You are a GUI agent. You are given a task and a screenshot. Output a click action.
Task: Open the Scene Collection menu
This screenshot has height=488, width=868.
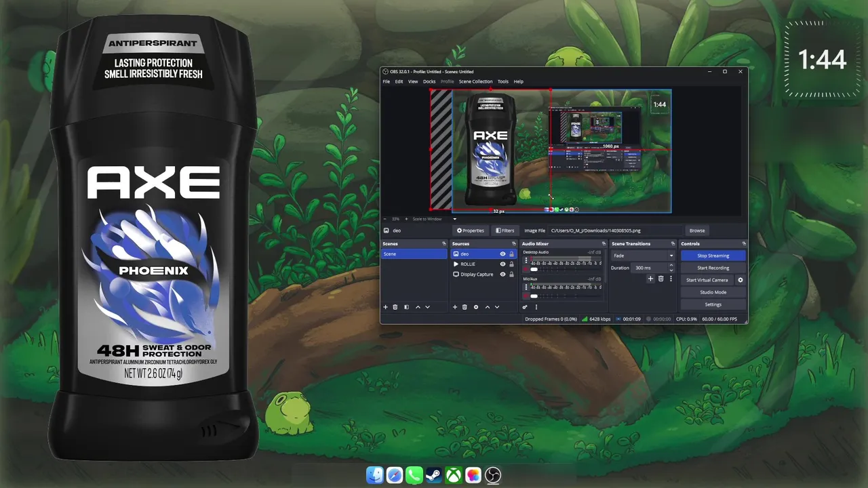[475, 81]
